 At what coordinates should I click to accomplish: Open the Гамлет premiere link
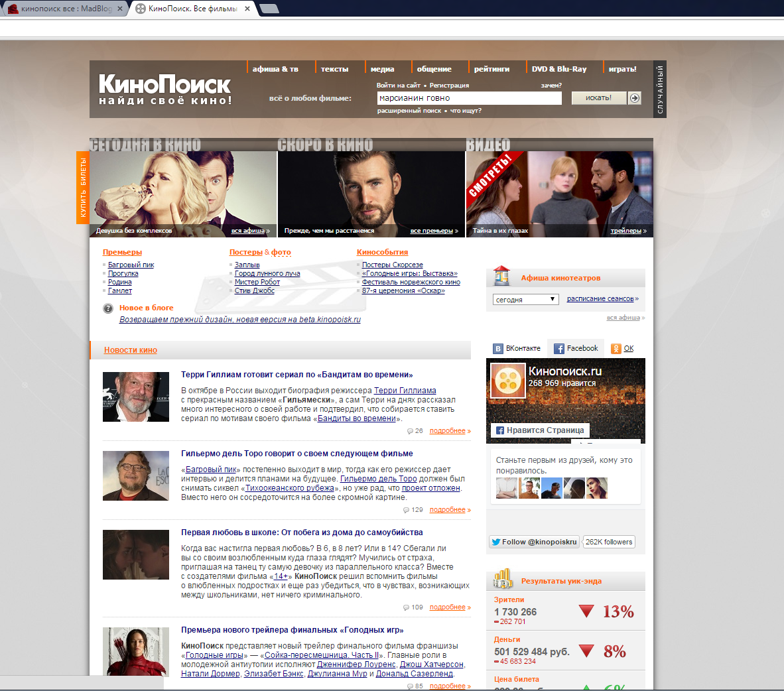pyautogui.click(x=120, y=290)
